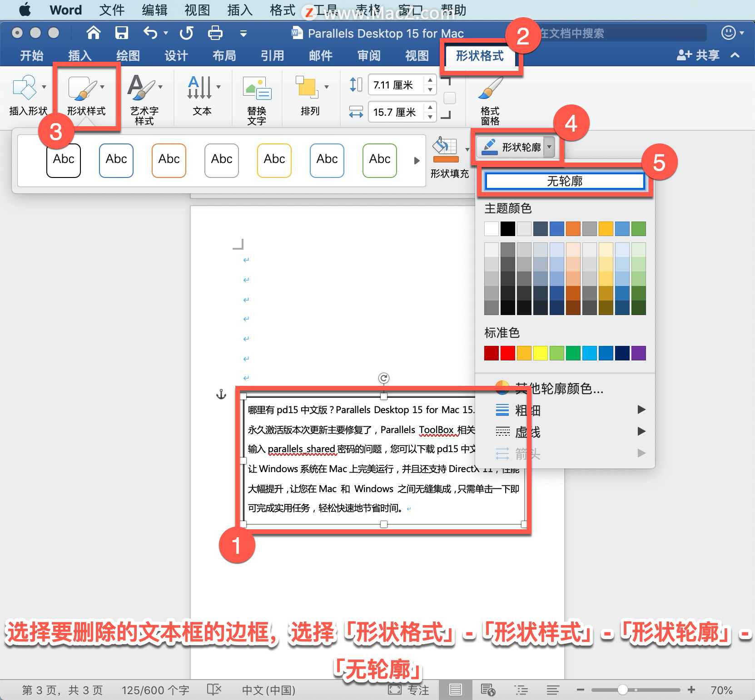Apply the green outlined Abc shape style
This screenshot has height=700, width=755.
[x=380, y=160]
